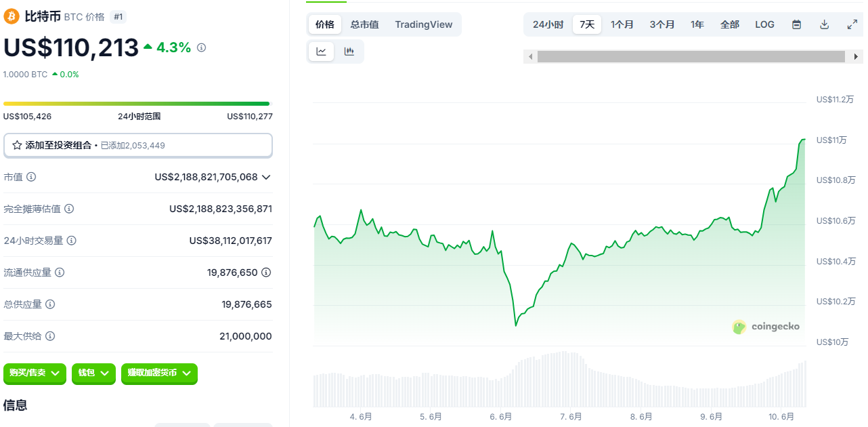This screenshot has height=427, width=868.
Task: Switch to the TradingView tab
Action: click(424, 24)
